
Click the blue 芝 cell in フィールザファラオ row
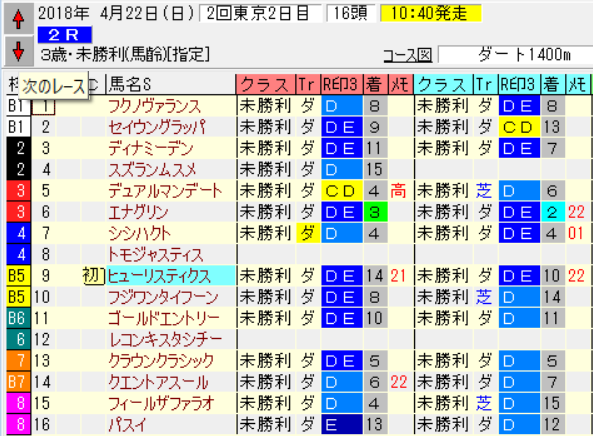click(484, 403)
